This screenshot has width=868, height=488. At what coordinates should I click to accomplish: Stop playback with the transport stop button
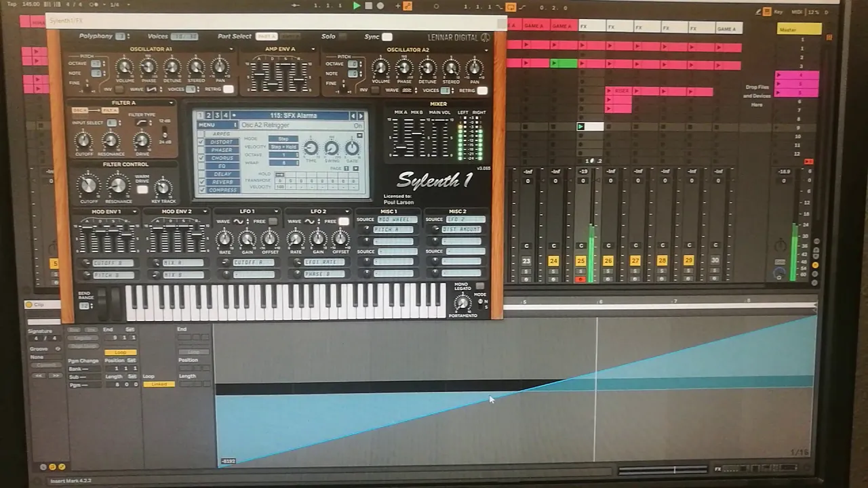pyautogui.click(x=368, y=5)
